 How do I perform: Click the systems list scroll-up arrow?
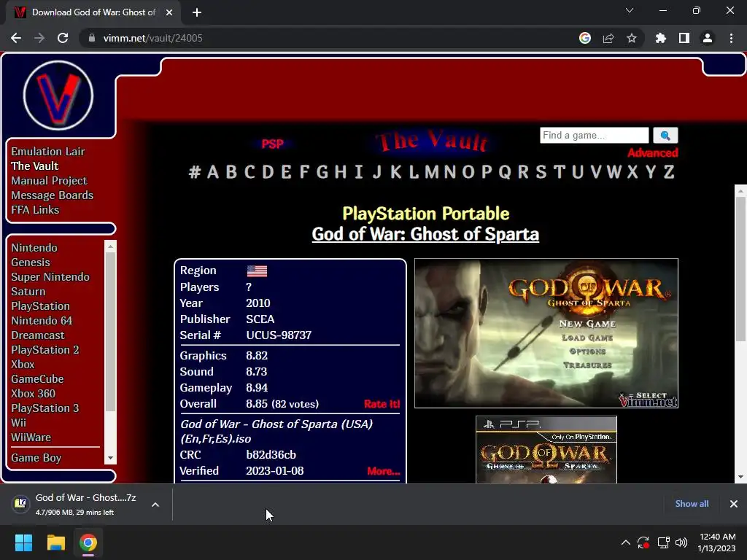[x=111, y=246]
